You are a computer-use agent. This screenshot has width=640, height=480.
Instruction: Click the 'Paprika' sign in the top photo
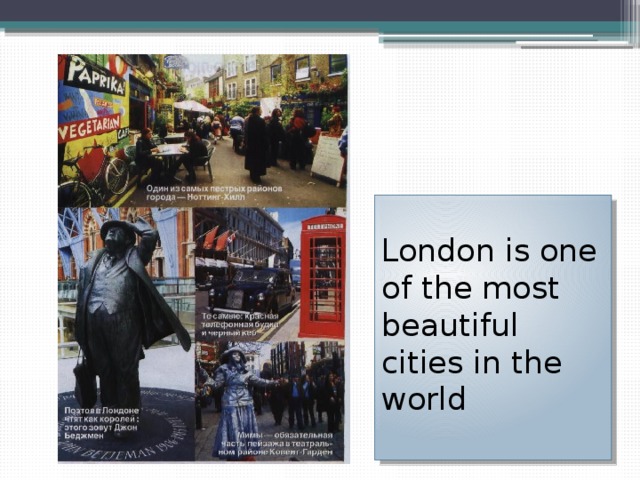[x=96, y=76]
